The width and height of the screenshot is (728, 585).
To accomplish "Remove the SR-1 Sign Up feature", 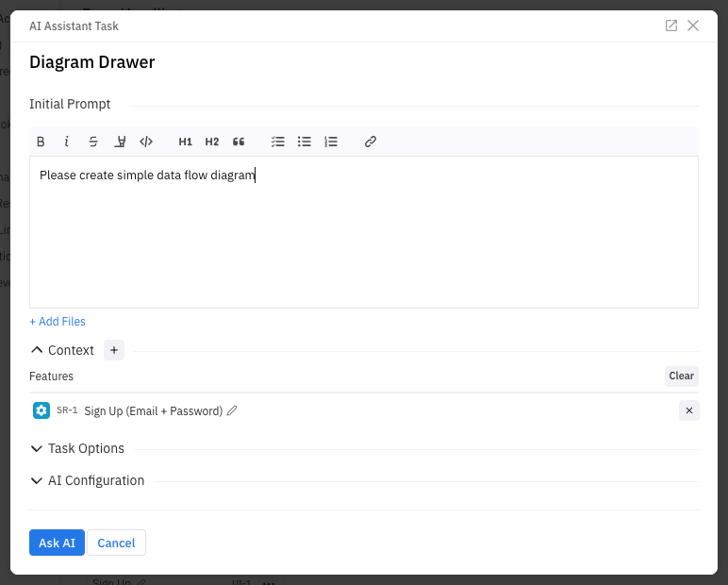I will pos(688,410).
